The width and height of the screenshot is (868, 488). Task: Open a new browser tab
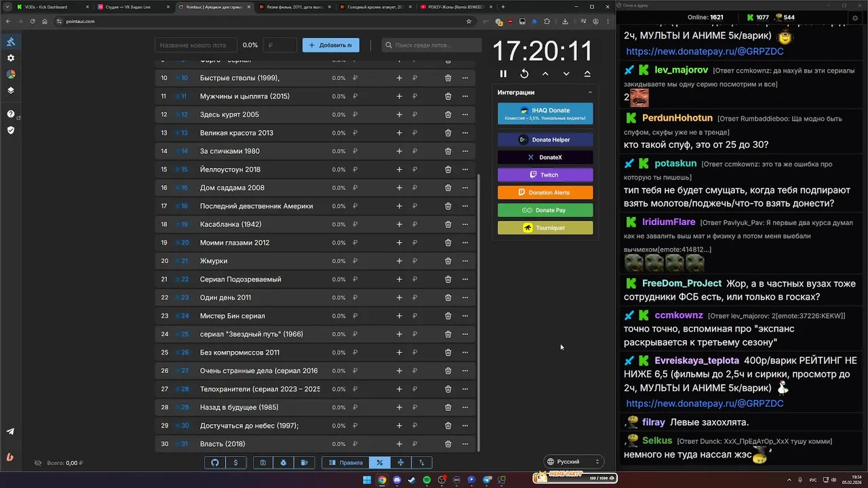click(502, 7)
